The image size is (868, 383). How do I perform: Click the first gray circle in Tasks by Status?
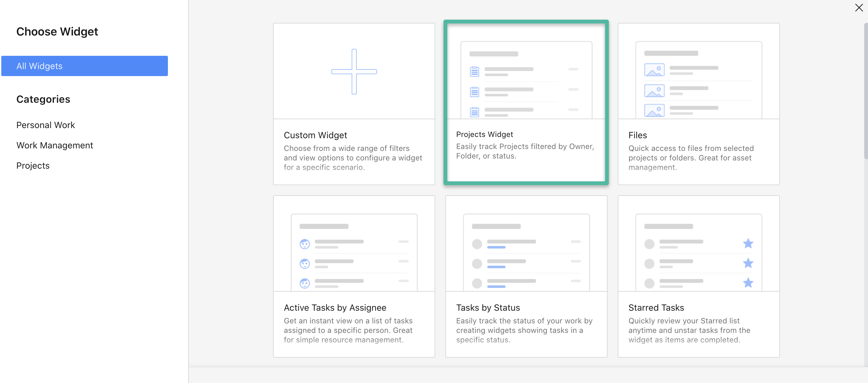click(477, 244)
